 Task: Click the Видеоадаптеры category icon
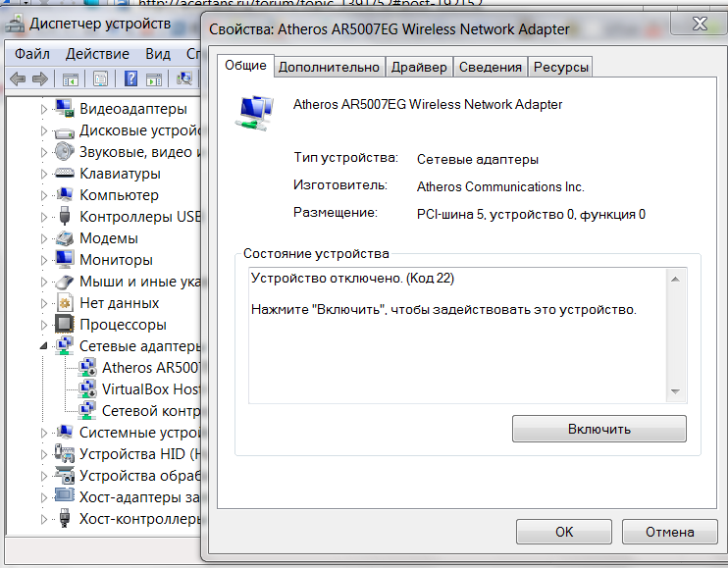65,108
